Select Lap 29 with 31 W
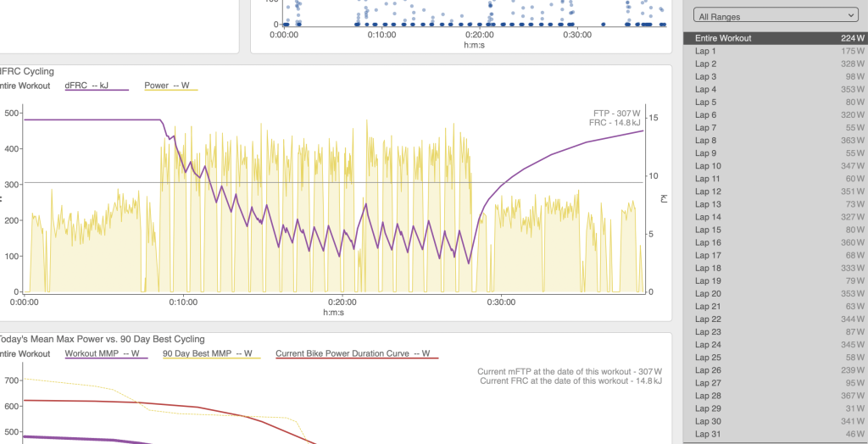 (x=775, y=408)
